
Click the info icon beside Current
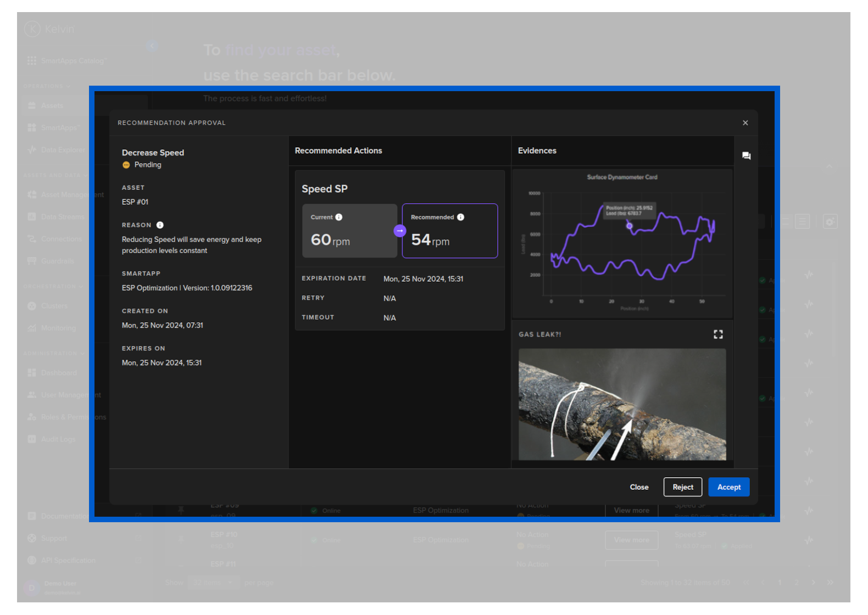(x=339, y=217)
